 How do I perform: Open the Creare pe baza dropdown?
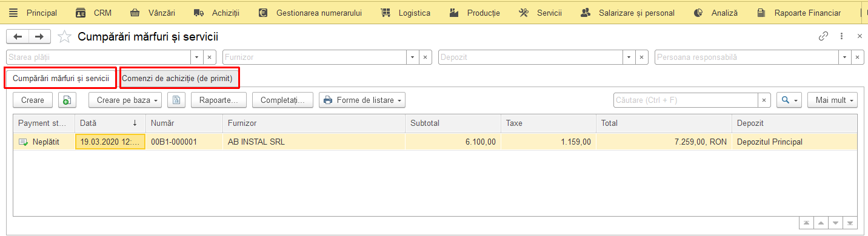tap(125, 100)
